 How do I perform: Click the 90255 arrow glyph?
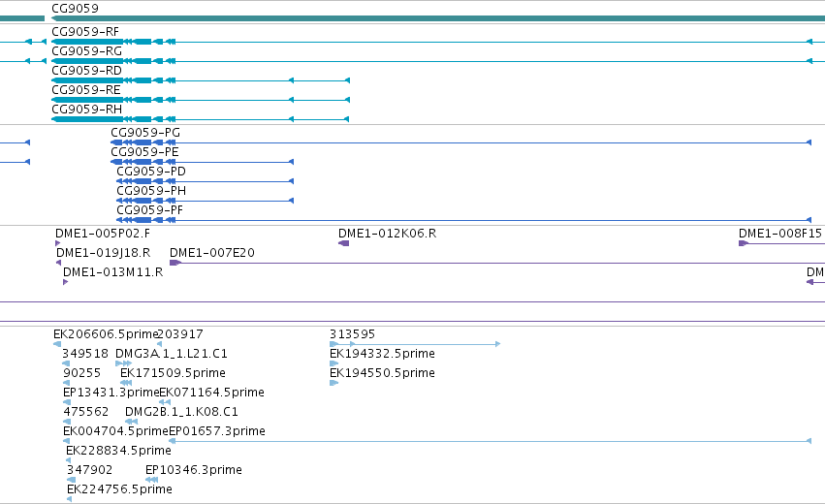coord(66,383)
